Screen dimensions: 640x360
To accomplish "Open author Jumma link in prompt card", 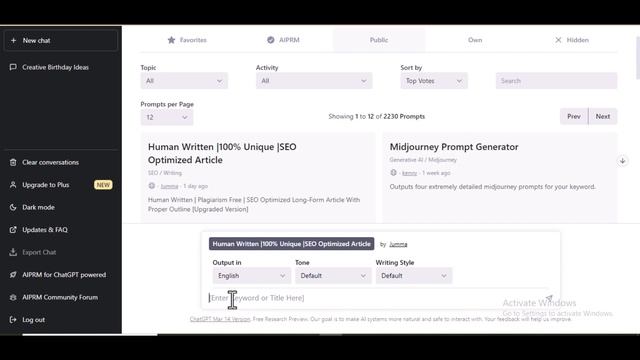I will pyautogui.click(x=169, y=186).
